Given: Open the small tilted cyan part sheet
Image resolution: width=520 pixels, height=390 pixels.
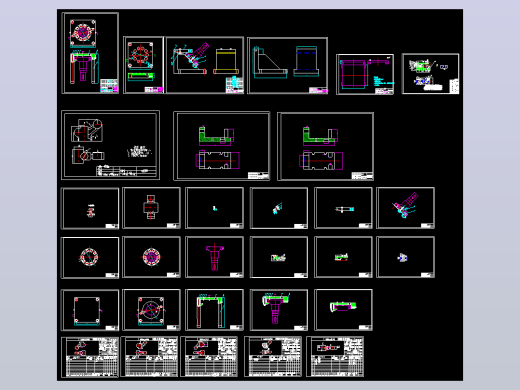Looking at the screenshot, I should click(x=279, y=208).
